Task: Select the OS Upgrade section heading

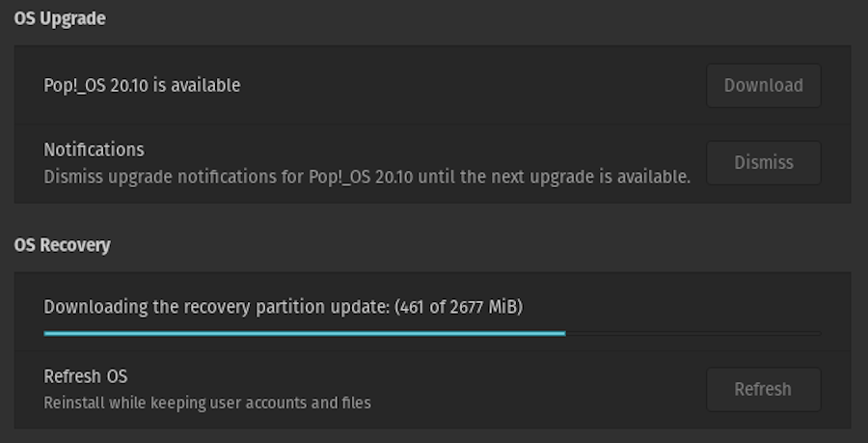Action: click(x=60, y=19)
